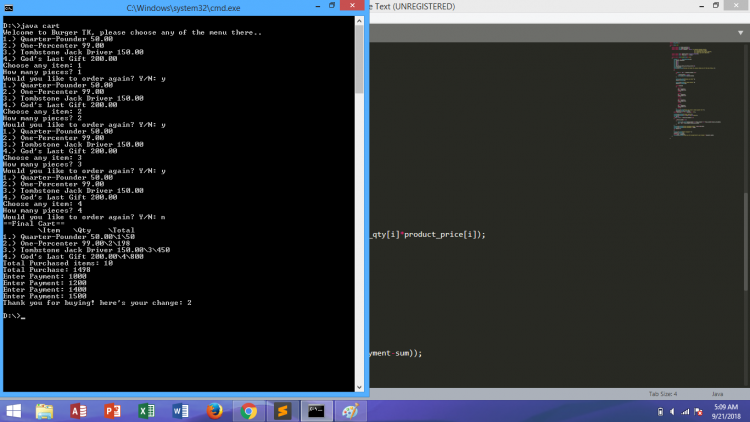Launch Word from taskbar
This screenshot has height=422, width=750.
(180, 411)
